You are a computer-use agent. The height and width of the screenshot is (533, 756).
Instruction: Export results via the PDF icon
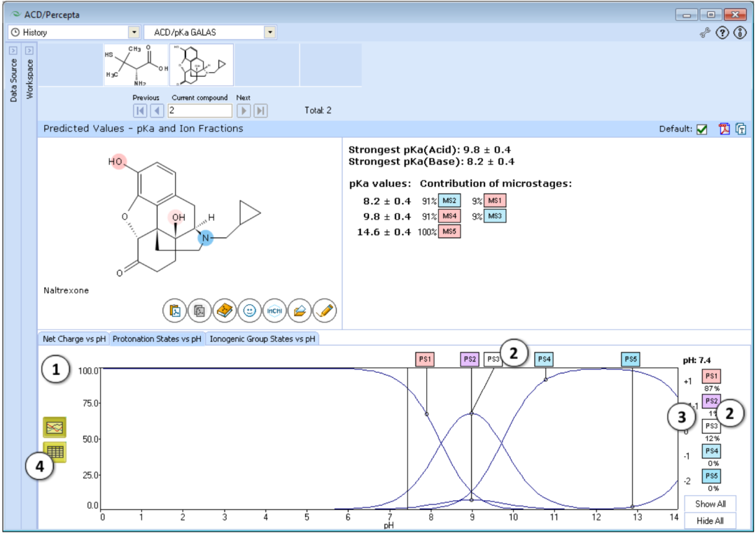(x=724, y=129)
